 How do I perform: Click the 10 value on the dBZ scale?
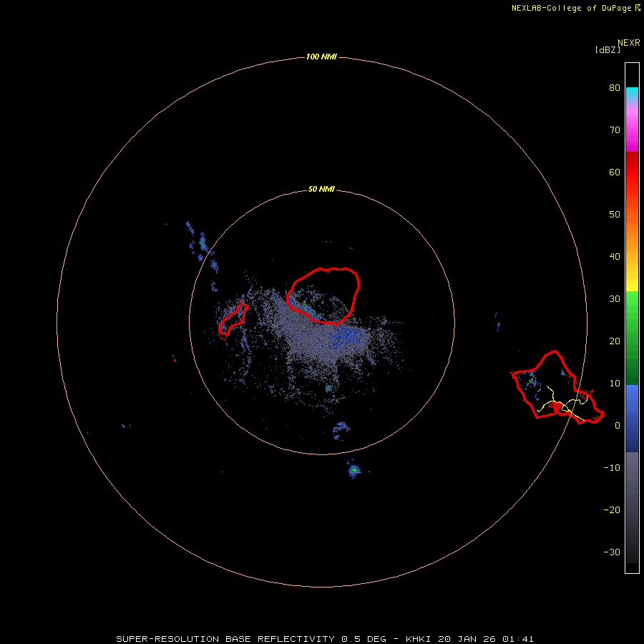[615, 384]
